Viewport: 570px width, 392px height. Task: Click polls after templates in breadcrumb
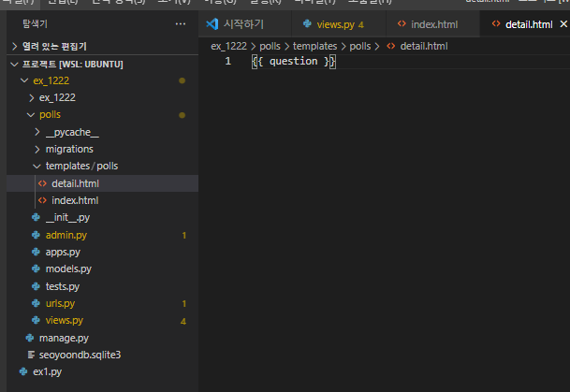coord(360,46)
